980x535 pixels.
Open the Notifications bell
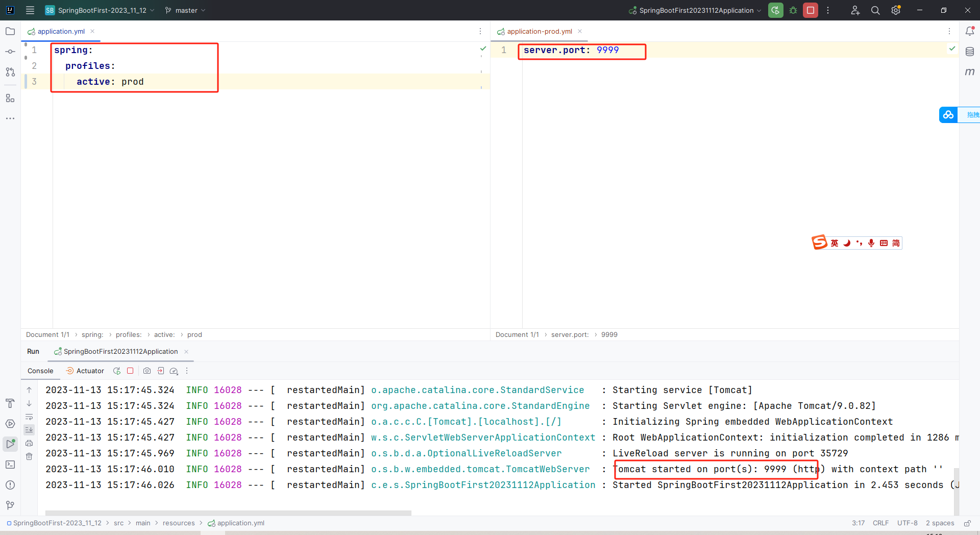[970, 31]
